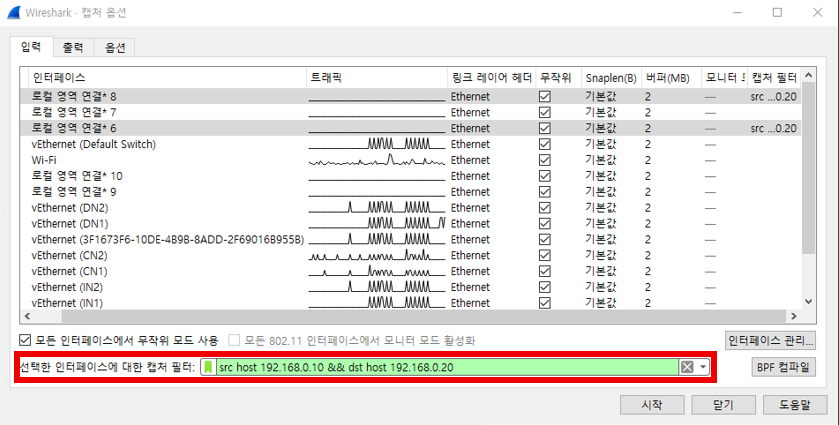This screenshot has width=839, height=425.
Task: Click the 링크 레이어 헤더 column header
Action: point(490,77)
